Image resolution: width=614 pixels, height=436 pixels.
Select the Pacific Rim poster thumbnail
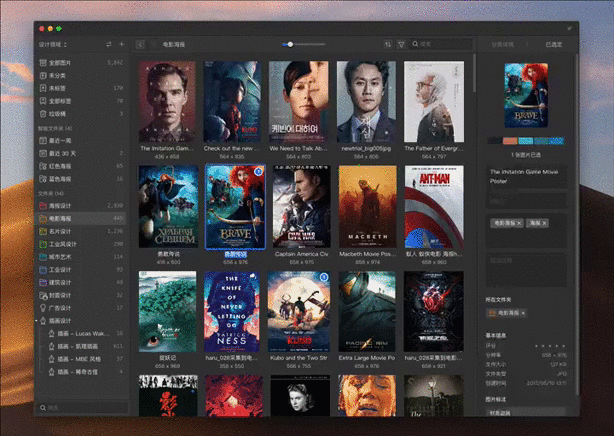pos(367,312)
